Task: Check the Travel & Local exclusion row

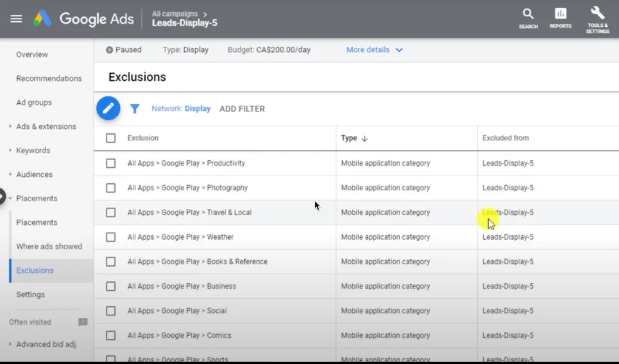Action: 110,213
